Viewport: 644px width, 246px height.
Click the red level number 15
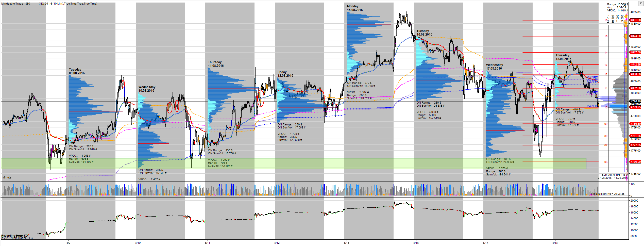pyautogui.click(x=606, y=36)
